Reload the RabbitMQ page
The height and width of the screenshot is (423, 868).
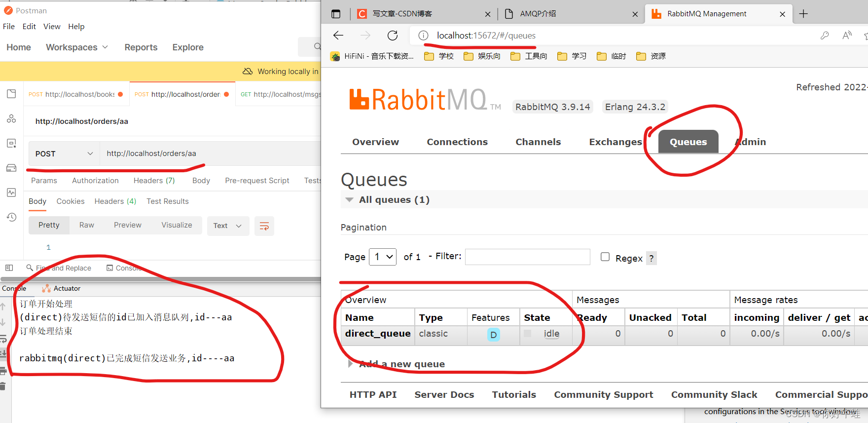coord(393,36)
